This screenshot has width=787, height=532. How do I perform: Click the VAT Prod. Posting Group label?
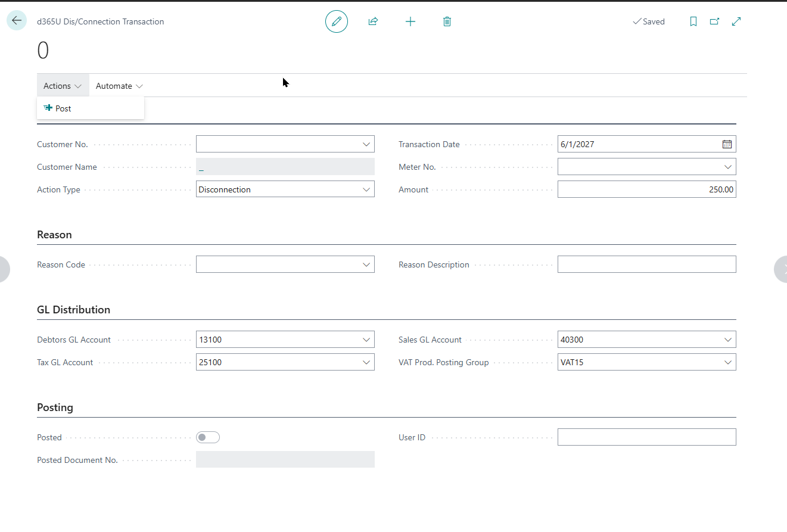click(x=443, y=362)
